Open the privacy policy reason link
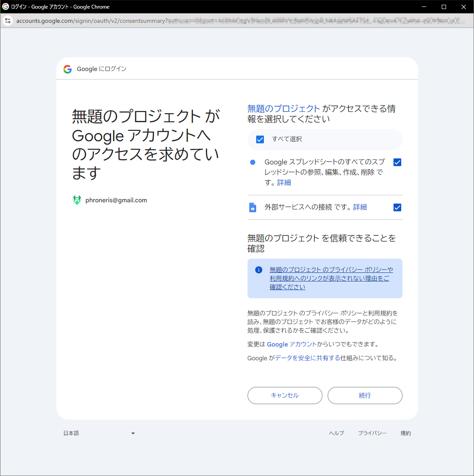Screen dimensions: 474x476 tap(331, 278)
